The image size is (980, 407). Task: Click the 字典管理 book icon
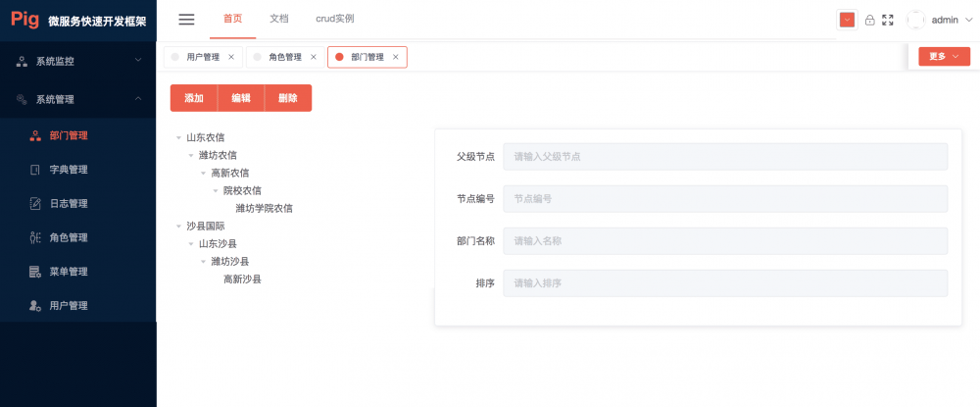tap(35, 170)
